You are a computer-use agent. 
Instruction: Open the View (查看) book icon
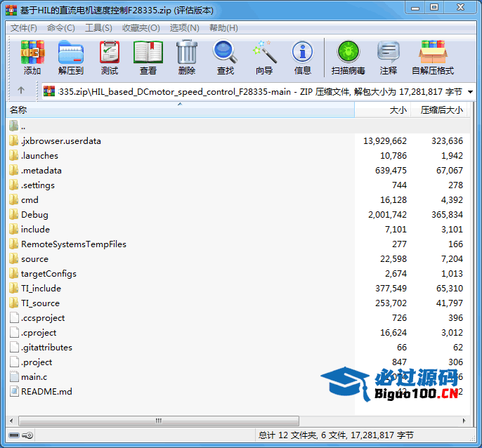[x=148, y=52]
